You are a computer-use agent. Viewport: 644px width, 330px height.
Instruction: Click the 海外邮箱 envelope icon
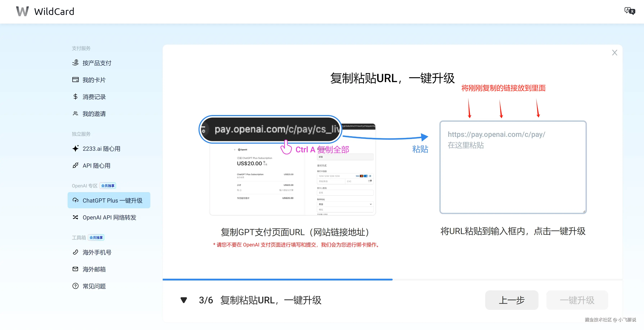(75, 269)
